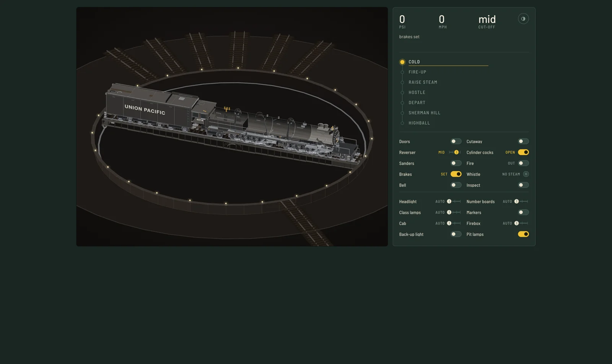The height and width of the screenshot is (364, 612).
Task: Adjust the Firebox light slider
Action: (x=521, y=223)
